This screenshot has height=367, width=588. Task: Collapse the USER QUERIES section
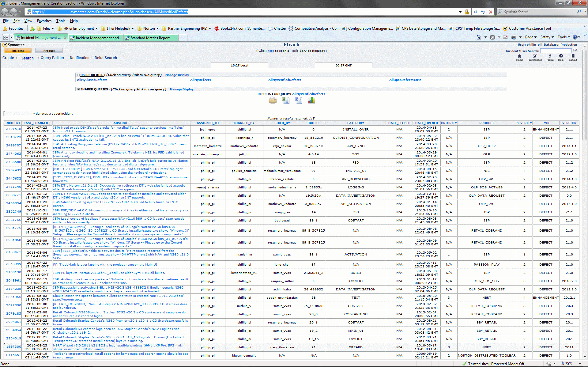pyautogui.click(x=78, y=75)
